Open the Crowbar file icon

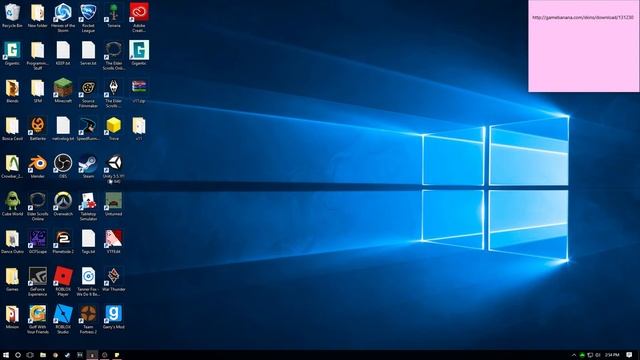click(12, 166)
